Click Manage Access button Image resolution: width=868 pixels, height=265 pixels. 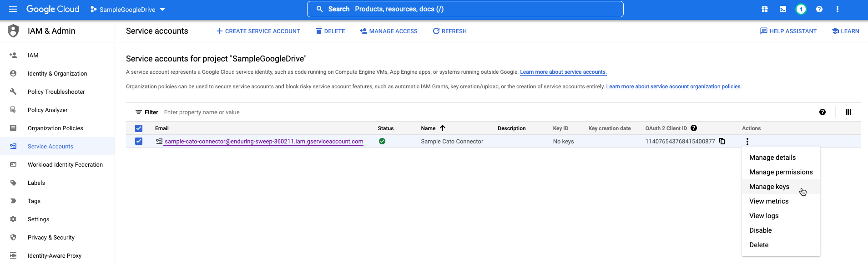(x=389, y=31)
